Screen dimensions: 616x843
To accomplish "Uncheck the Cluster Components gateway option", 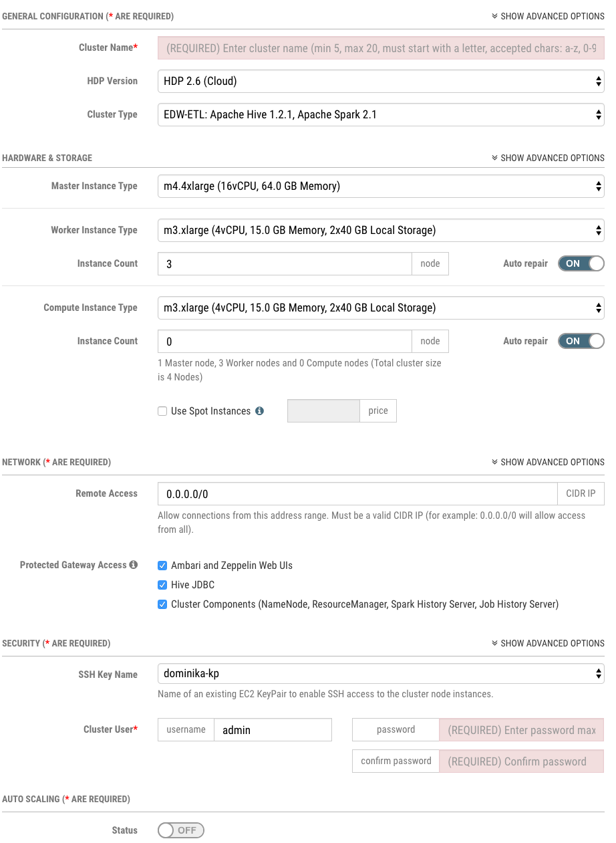I will tap(162, 604).
